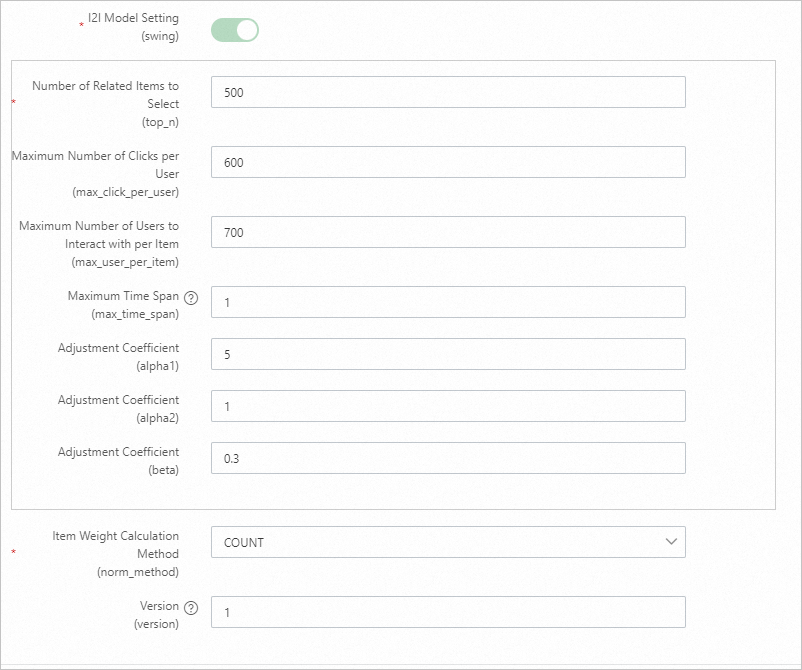Open the COUNT norm_method selection box

(x=440, y=542)
